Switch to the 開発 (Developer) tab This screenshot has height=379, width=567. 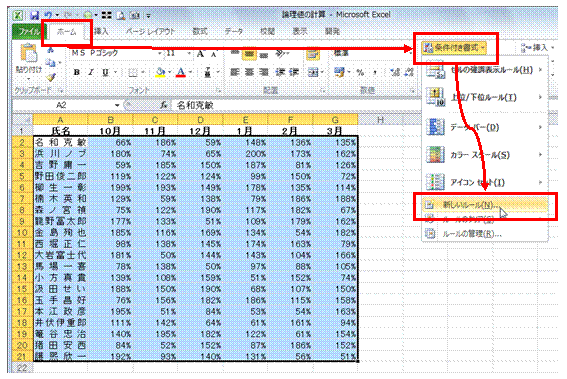(332, 32)
